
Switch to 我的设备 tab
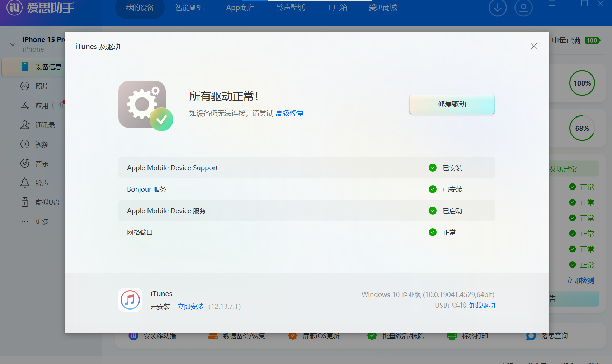tap(140, 8)
